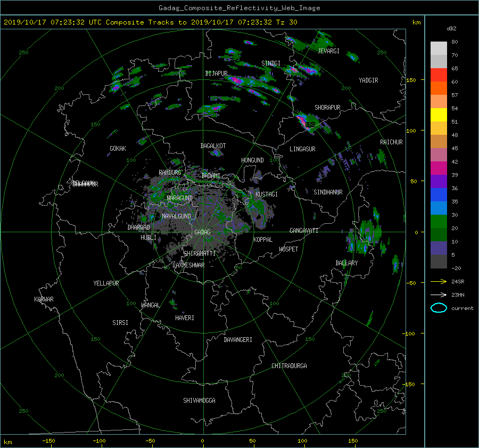Click the HANGAL city label
The height and width of the screenshot is (448, 479).
[150, 305]
